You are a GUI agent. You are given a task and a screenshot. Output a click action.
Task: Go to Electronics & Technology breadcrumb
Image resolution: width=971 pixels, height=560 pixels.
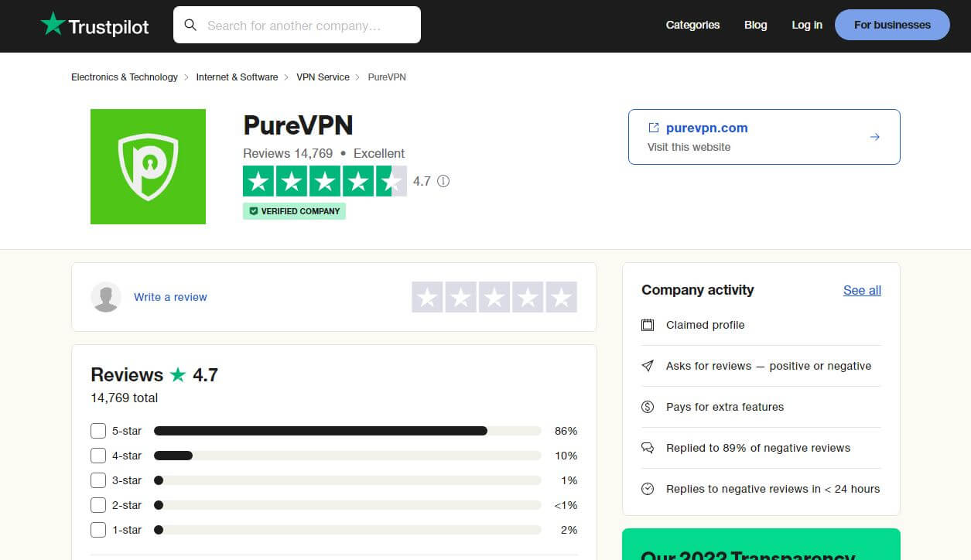[x=125, y=77]
